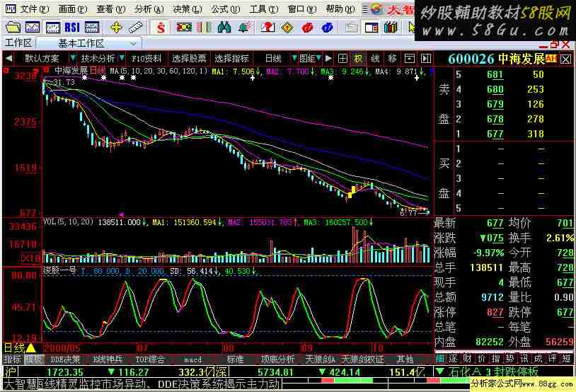The width and height of the screenshot is (576, 392).
Task: Click the side-panel toggle icon beside stock code
Action: point(426,58)
